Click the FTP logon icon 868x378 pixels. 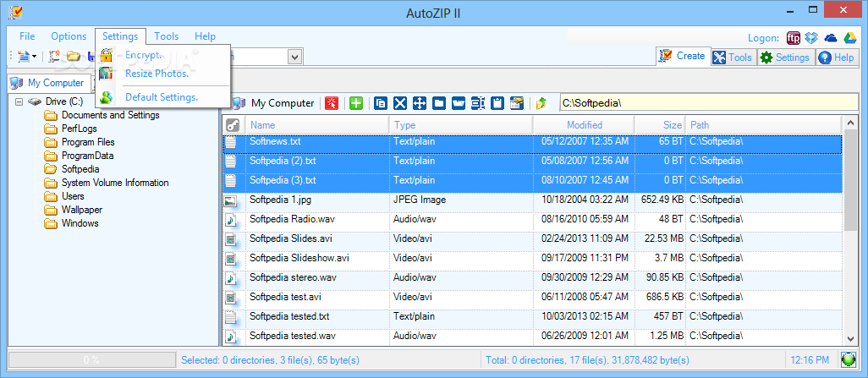pos(794,38)
